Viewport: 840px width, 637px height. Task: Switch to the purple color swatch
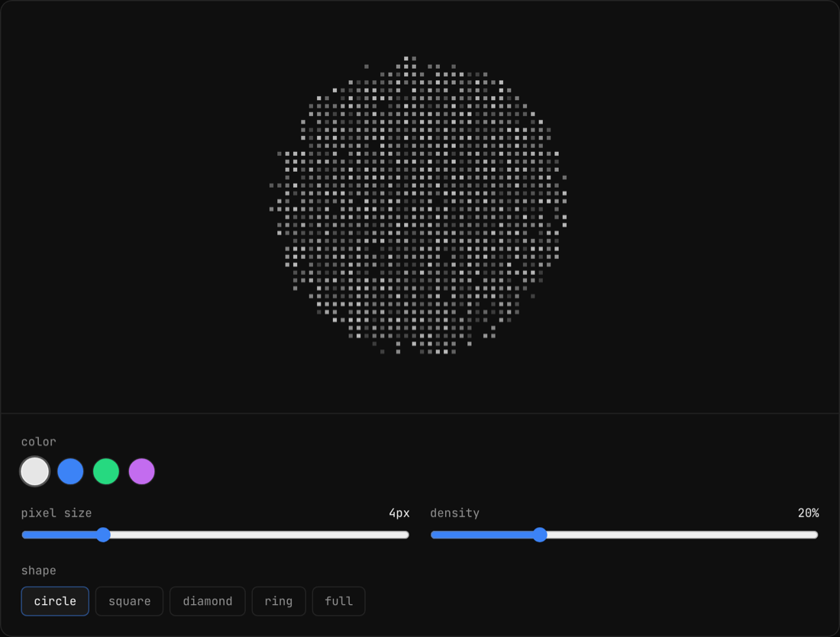(142, 471)
